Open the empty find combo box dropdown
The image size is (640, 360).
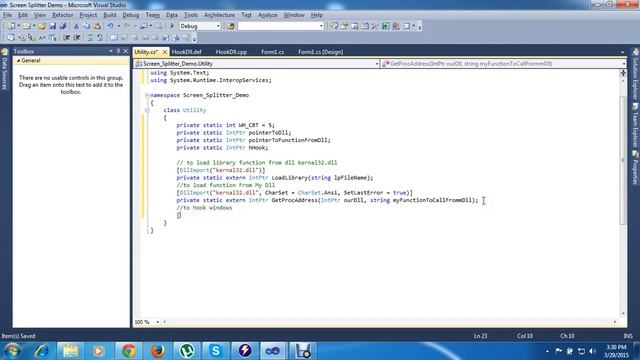[321, 26]
